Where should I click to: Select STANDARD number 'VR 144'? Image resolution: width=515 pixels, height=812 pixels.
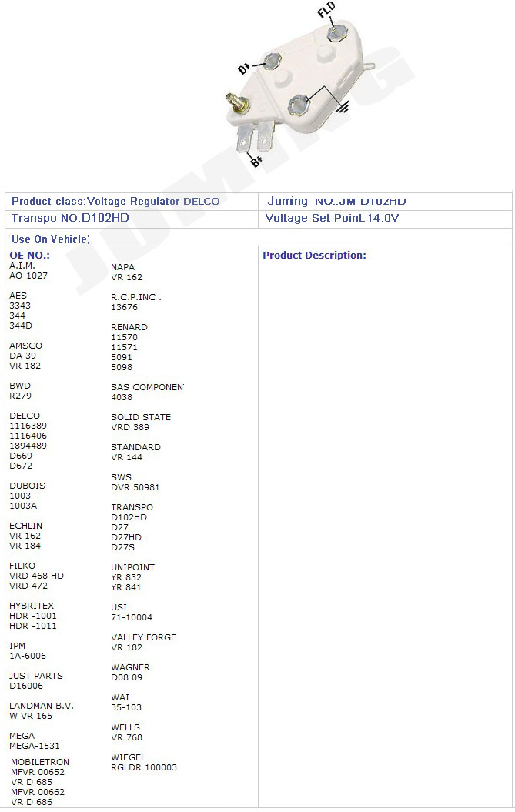click(126, 457)
